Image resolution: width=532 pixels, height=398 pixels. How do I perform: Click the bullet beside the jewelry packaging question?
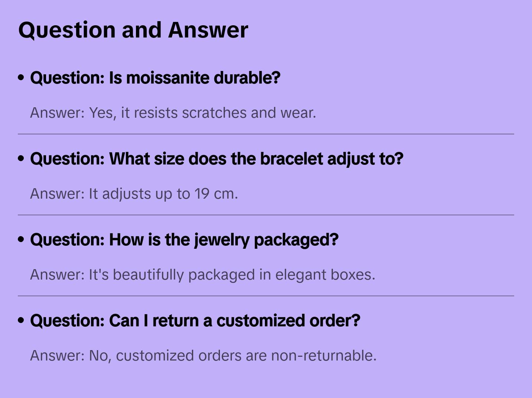click(x=21, y=239)
